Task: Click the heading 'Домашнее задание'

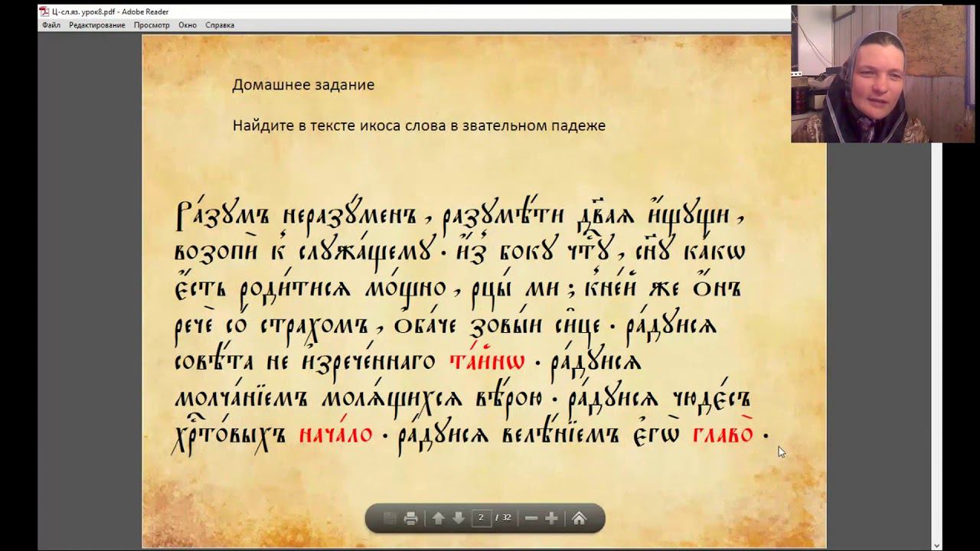Action: click(x=303, y=85)
